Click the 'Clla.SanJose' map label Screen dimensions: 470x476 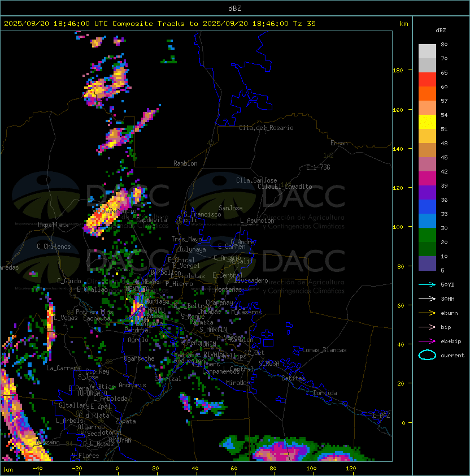click(x=256, y=180)
